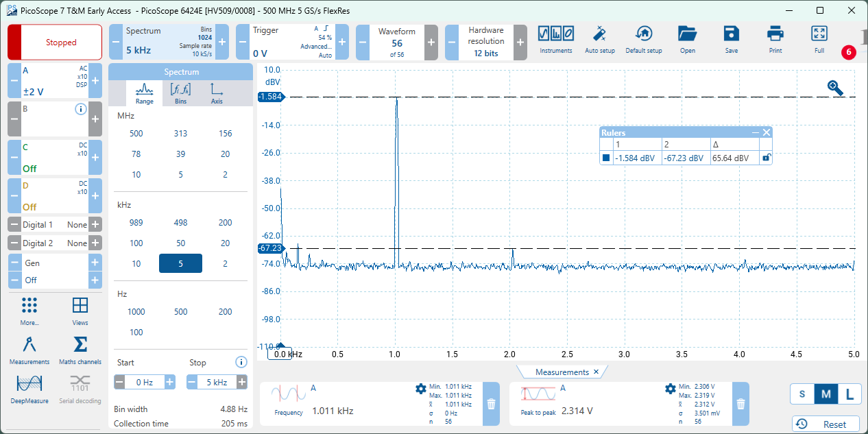Increase Hardware resolution with plus
This screenshot has width=868, height=434.
(x=520, y=42)
